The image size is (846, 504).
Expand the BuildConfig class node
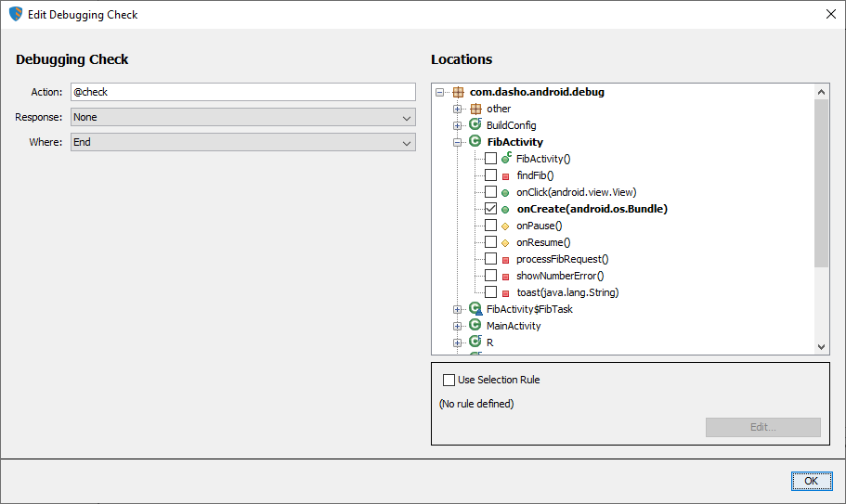457,125
